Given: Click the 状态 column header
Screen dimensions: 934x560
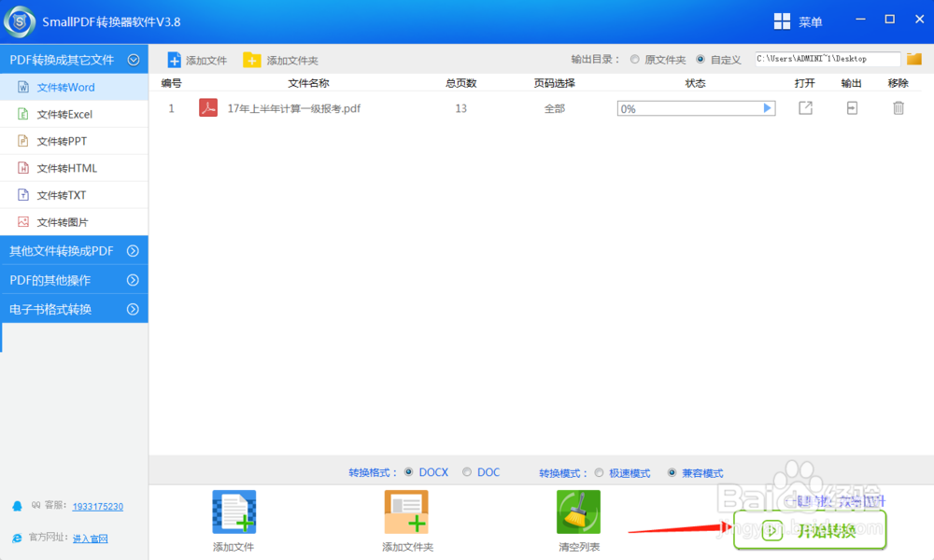Looking at the screenshot, I should 695,83.
